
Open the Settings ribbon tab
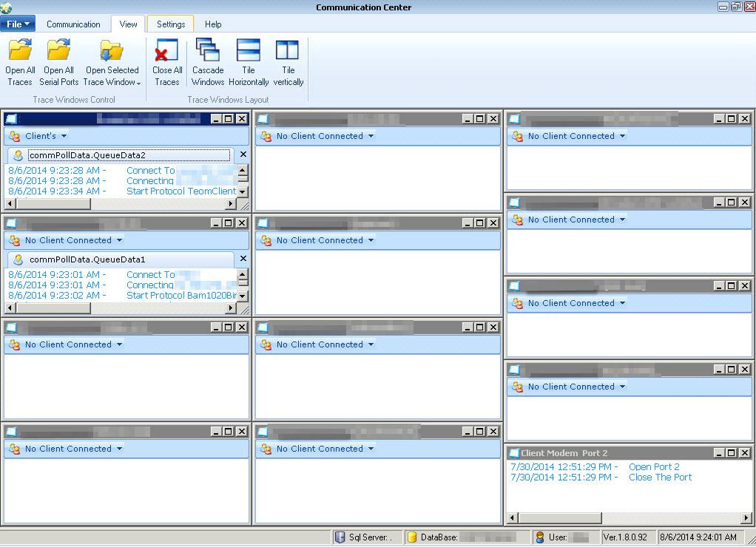coord(171,24)
